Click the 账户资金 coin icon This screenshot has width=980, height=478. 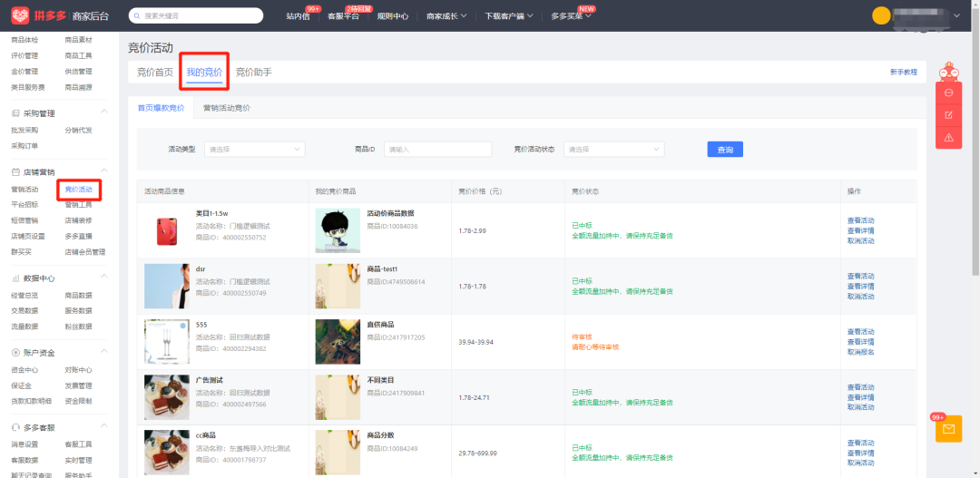tap(15, 353)
